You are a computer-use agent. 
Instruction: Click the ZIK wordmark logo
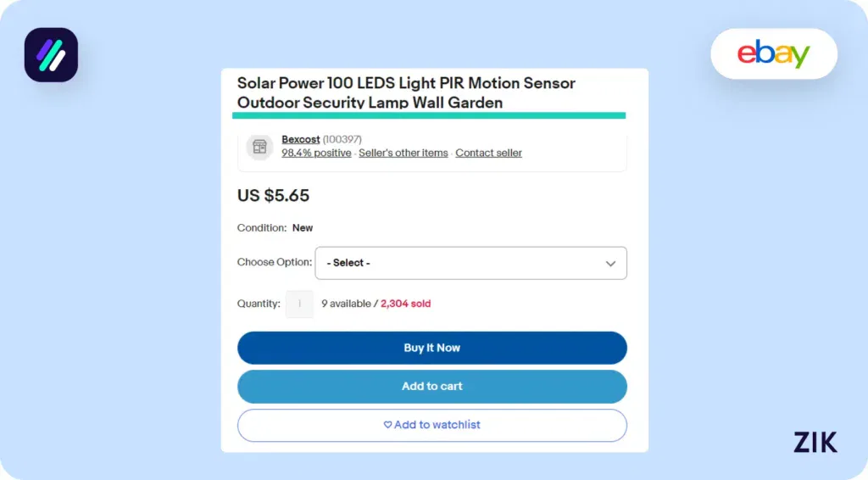pyautogui.click(x=815, y=442)
